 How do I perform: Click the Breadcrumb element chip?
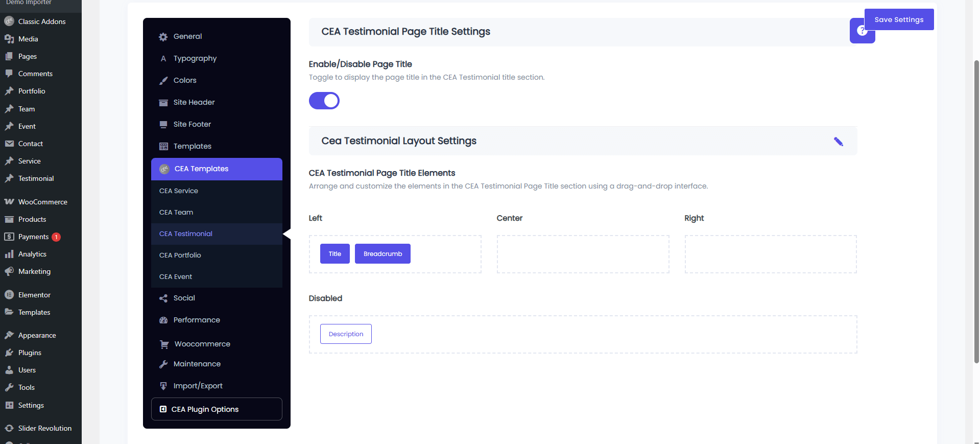click(383, 254)
